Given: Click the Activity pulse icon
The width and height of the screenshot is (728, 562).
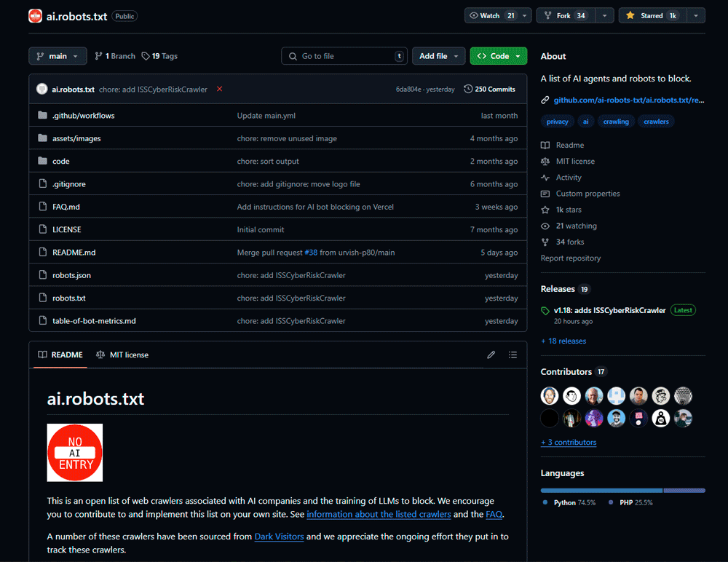Looking at the screenshot, I should click(545, 178).
